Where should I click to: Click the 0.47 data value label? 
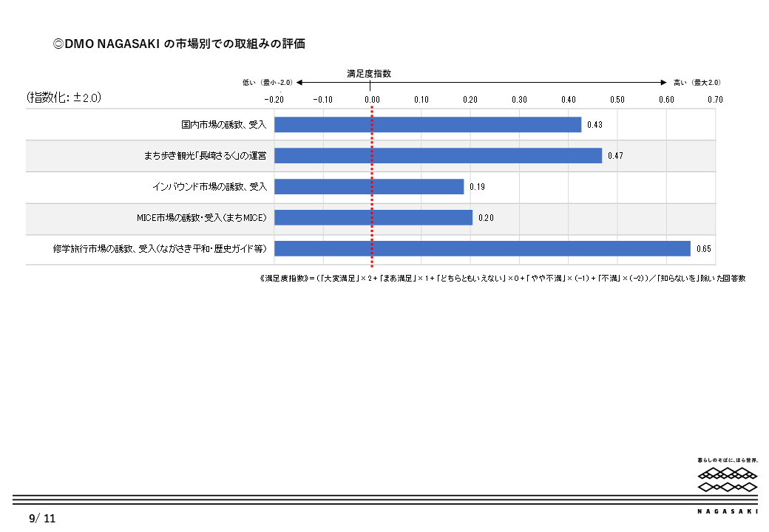[x=615, y=156]
